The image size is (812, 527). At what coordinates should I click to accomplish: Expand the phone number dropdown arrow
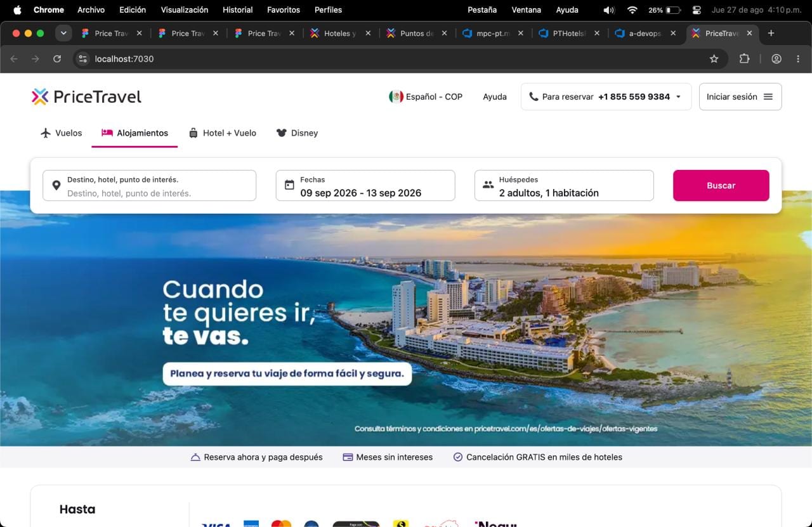pos(678,97)
